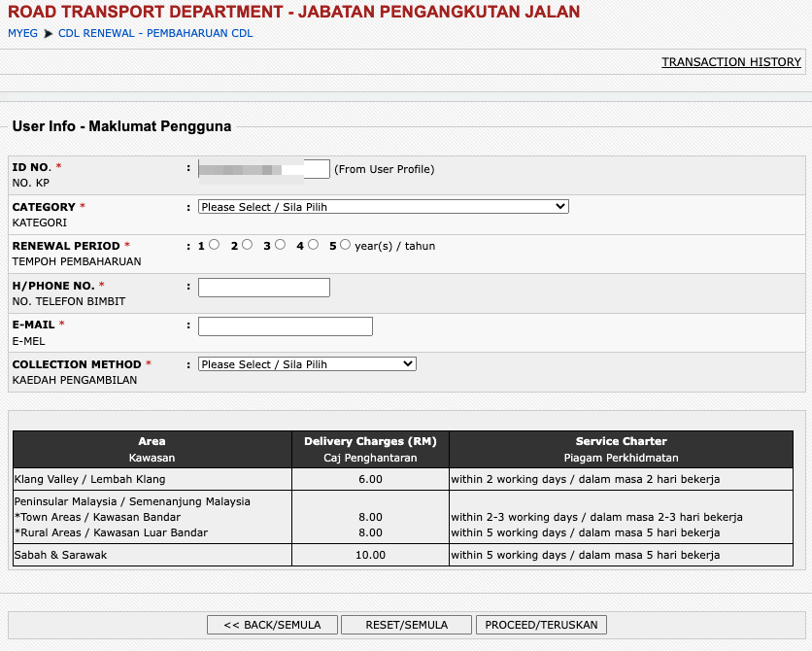This screenshot has height=651, width=812.
Task: Open the COLLECTION METHOD dropdown
Action: click(306, 363)
